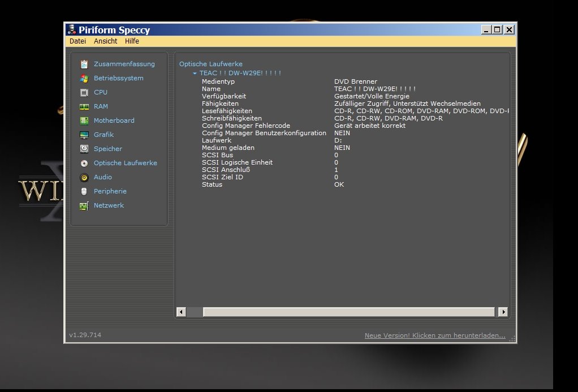Viewport: 578px width, 392px height.
Task: Open the Zusammenfassung section
Action: [x=124, y=64]
